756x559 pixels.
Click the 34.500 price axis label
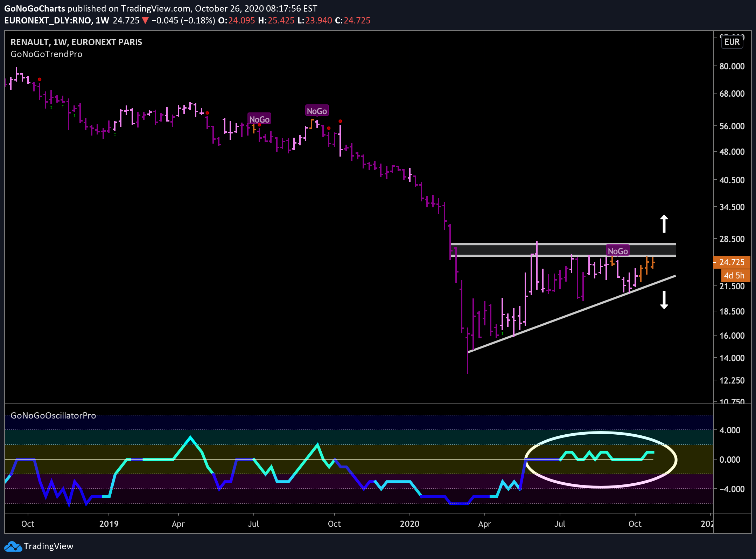pyautogui.click(x=732, y=207)
